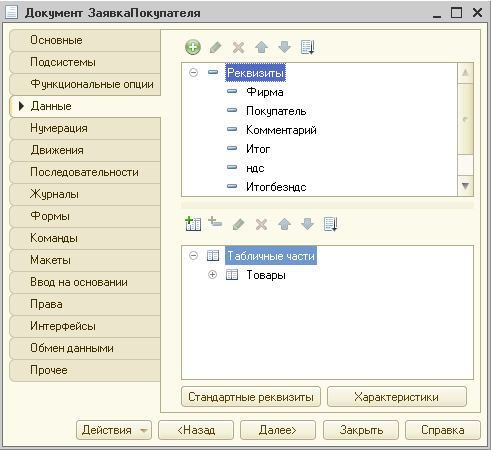Select the Товары tabular section
Screen dimensions: 491x450
266,275
